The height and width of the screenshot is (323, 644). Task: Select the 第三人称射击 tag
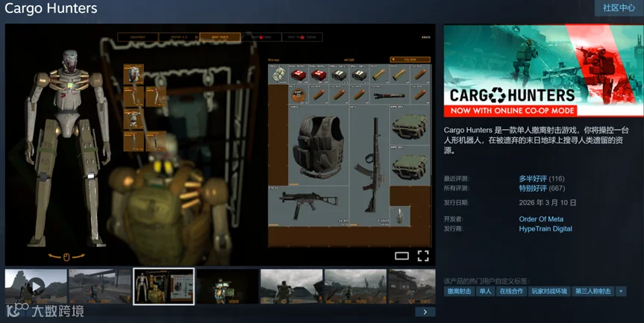click(593, 292)
